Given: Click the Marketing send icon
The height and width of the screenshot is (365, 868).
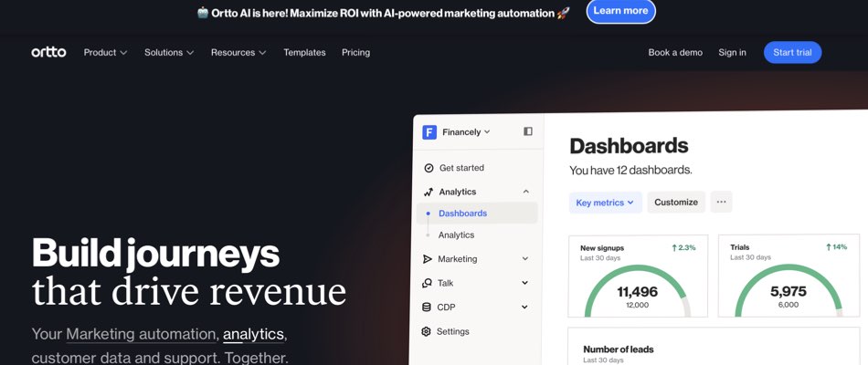Looking at the screenshot, I should click(428, 259).
